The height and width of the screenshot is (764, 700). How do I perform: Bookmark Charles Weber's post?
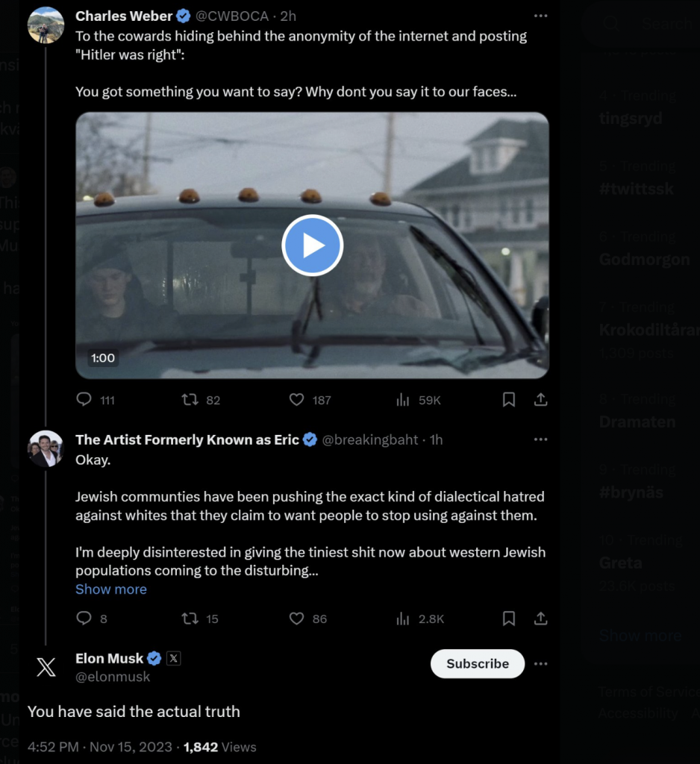[509, 400]
